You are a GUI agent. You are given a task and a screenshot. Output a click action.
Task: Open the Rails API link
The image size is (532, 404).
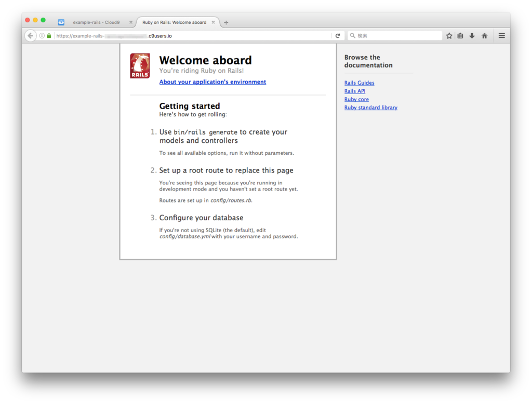354,91
